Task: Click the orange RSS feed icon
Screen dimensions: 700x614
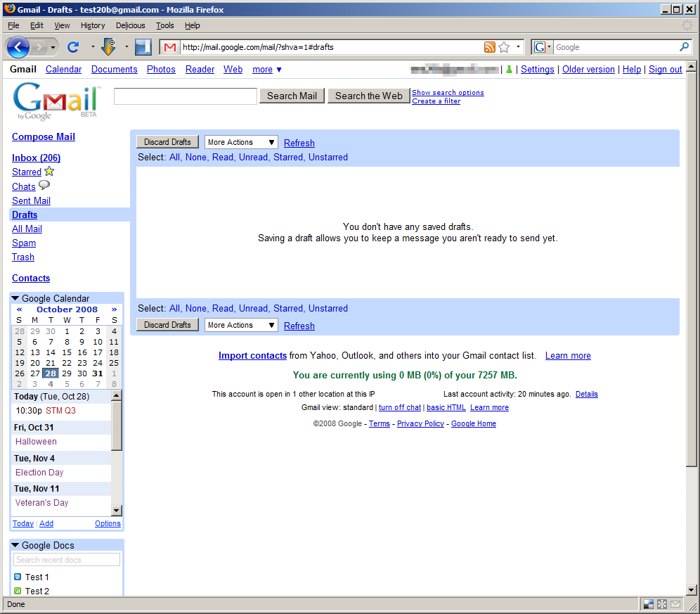Action: click(490, 47)
